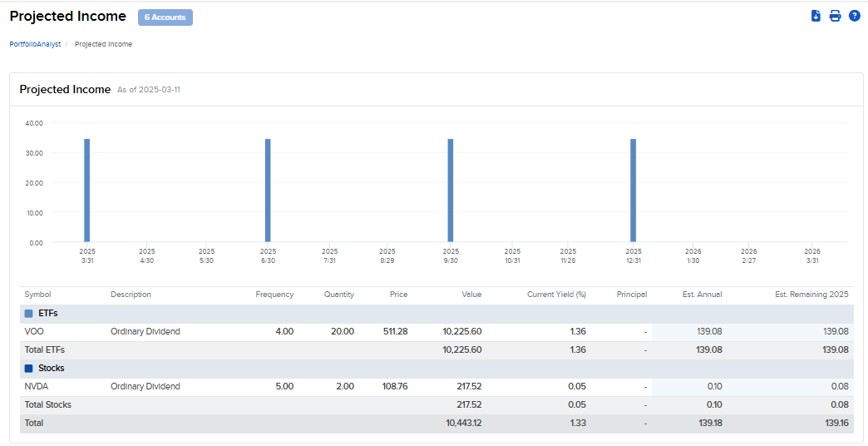Select the VOO symbol cell
The height and width of the screenshot is (446, 868).
32,332
